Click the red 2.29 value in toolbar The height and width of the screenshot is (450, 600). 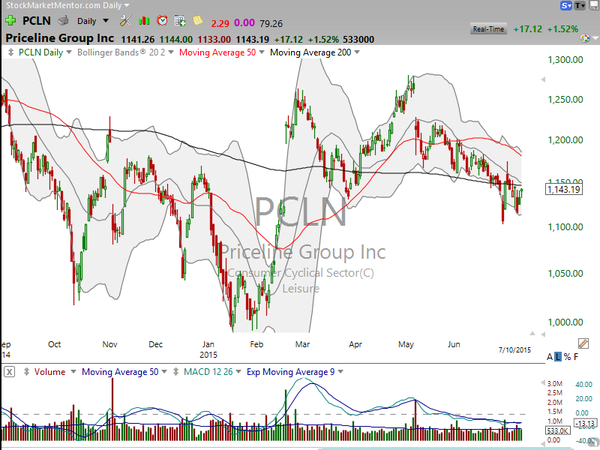(220, 23)
